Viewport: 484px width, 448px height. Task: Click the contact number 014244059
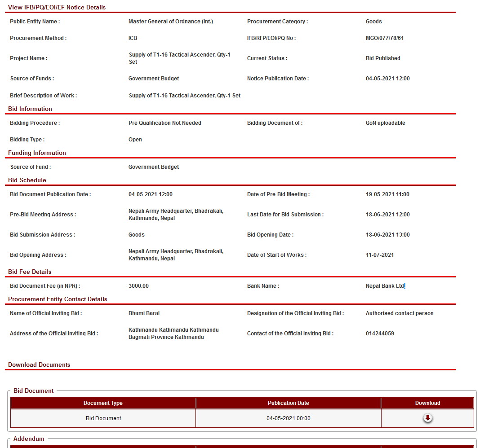380,334
